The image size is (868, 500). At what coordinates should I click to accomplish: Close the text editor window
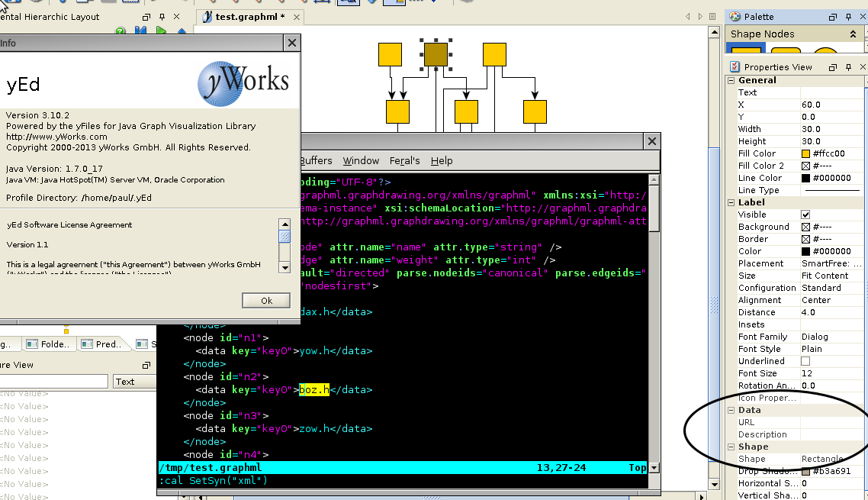coord(651,141)
